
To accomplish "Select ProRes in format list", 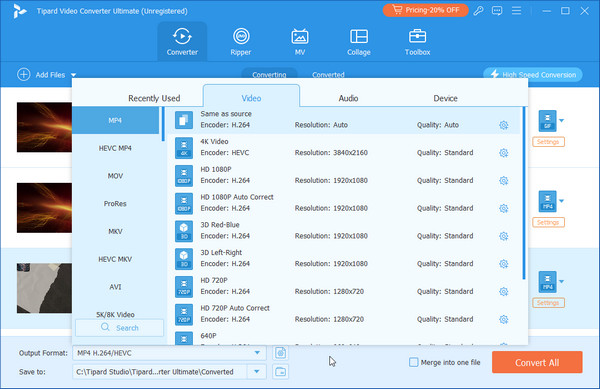I will 115,204.
